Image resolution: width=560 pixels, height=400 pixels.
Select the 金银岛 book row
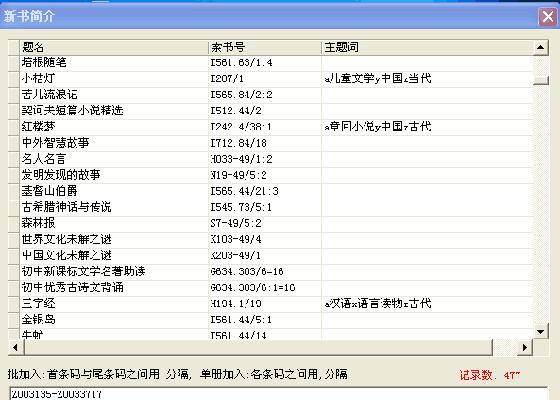tap(271, 320)
